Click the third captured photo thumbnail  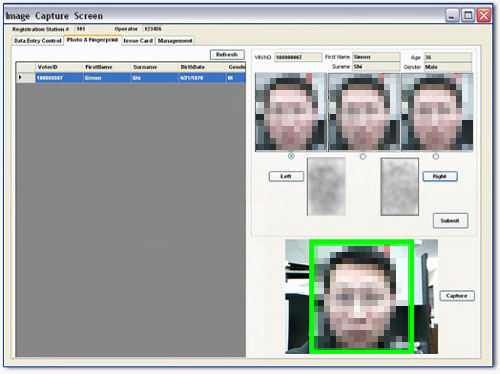point(437,112)
